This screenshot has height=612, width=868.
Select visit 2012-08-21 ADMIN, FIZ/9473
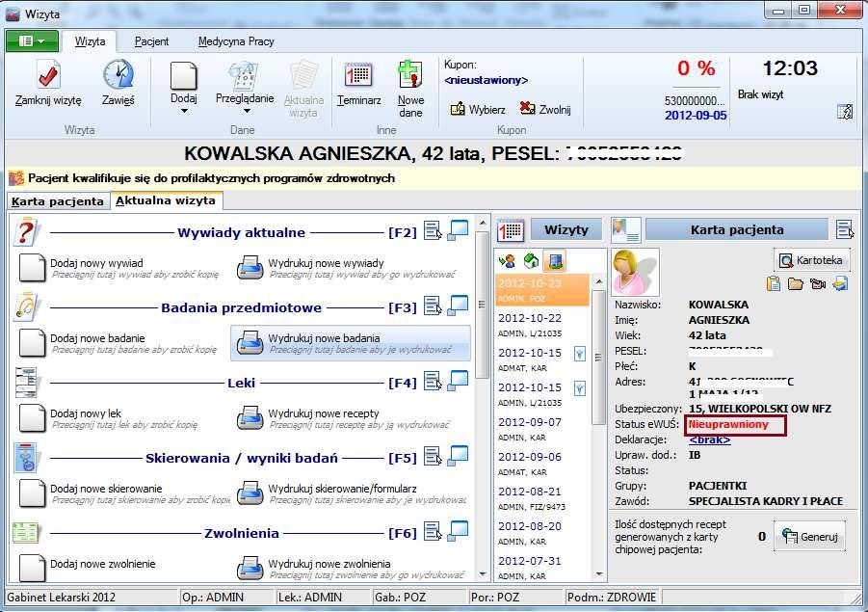(x=542, y=498)
